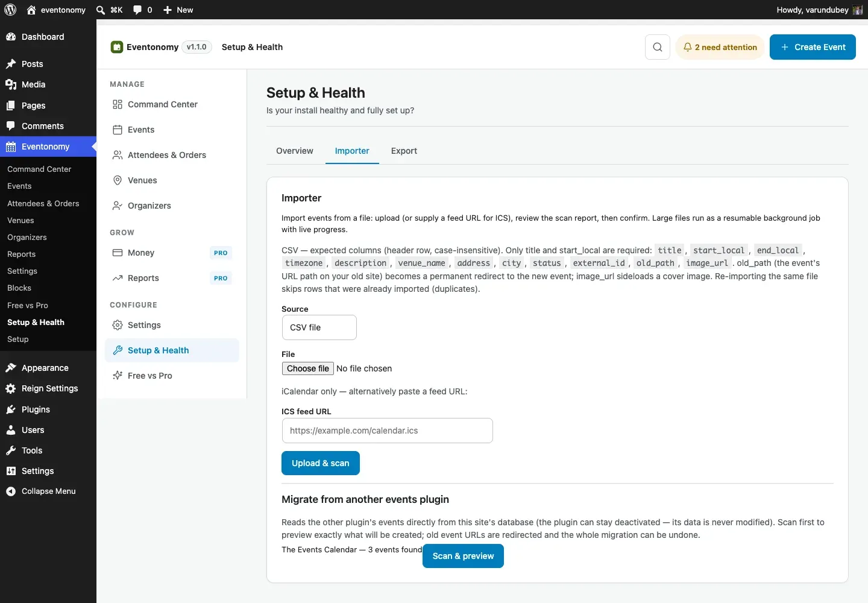Click the 2 need attention badge
Viewport: 868px width, 603px height.
click(720, 47)
